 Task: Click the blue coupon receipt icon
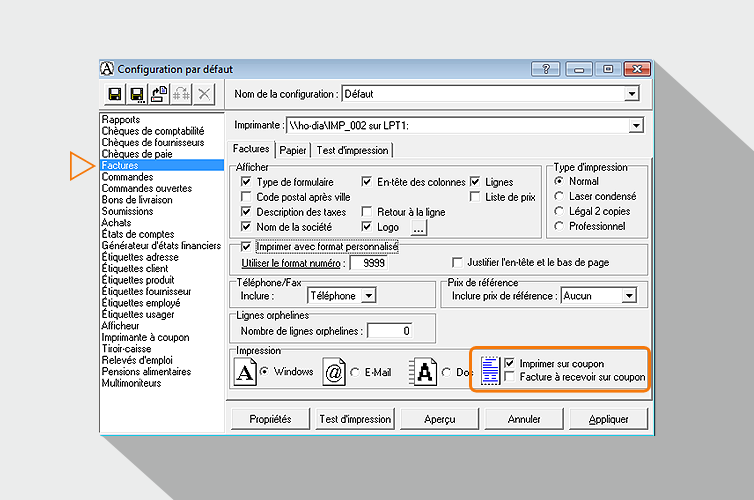(490, 371)
